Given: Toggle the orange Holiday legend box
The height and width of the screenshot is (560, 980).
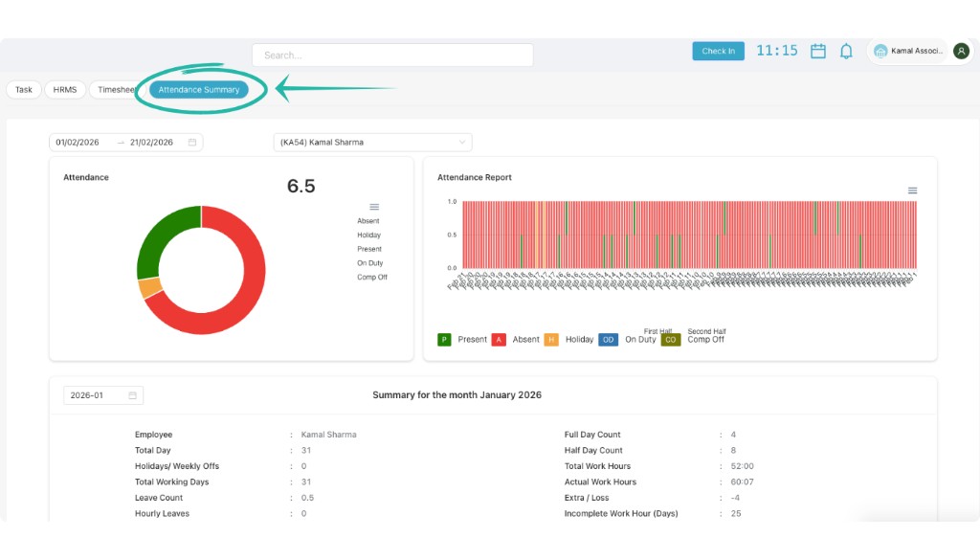Looking at the screenshot, I should pos(551,340).
